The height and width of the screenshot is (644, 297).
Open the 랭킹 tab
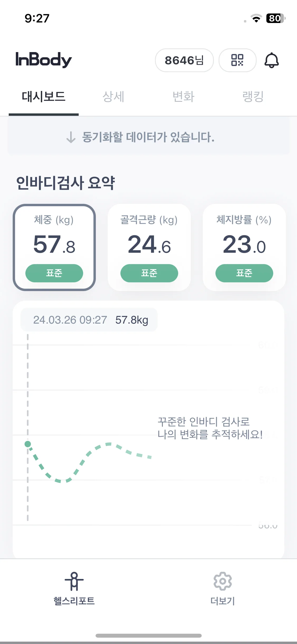(253, 96)
